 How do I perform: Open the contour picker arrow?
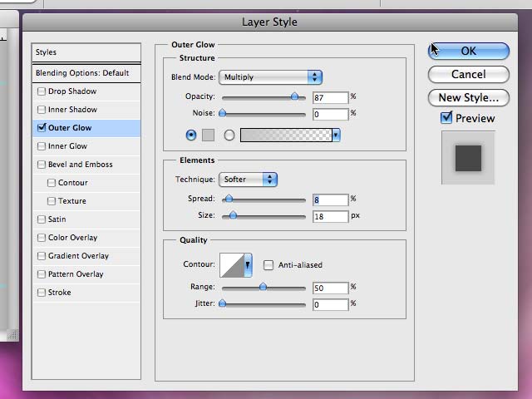(248, 266)
